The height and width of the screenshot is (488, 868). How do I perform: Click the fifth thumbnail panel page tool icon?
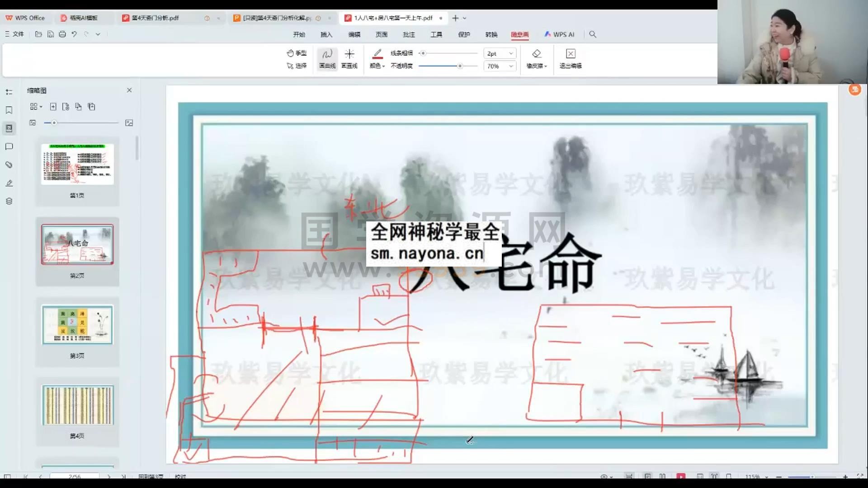click(x=92, y=107)
